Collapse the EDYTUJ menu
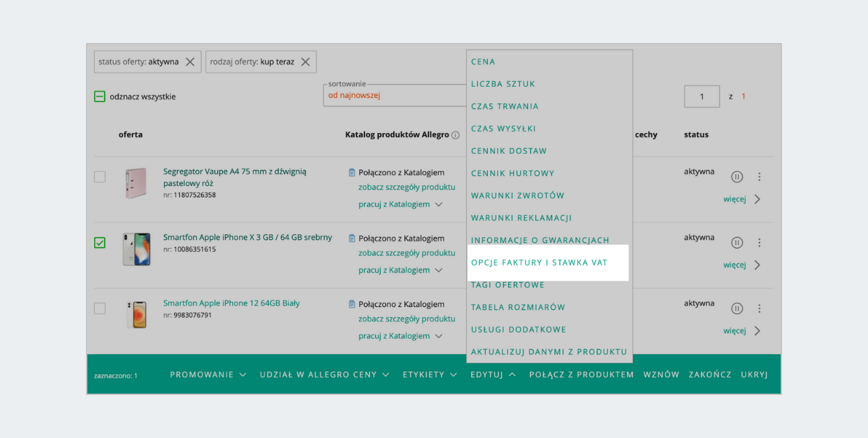Screen dimensions: 868x438 click(x=493, y=375)
